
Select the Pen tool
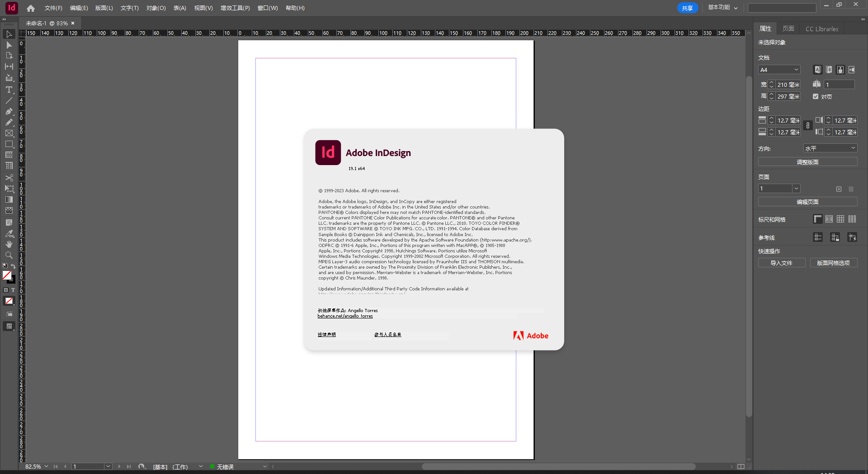9,111
